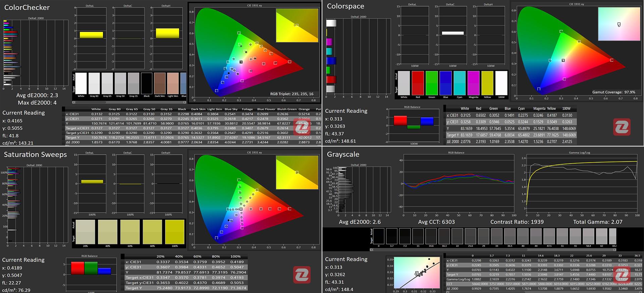Click the blue bar in Colorspace DeltaE chart

(331, 61)
